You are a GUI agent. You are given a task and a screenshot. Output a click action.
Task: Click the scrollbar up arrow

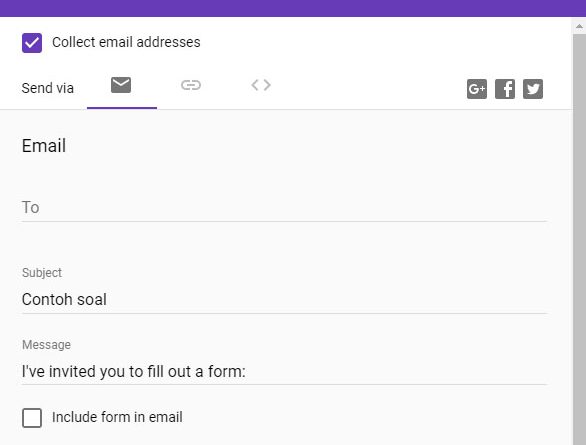pos(579,27)
